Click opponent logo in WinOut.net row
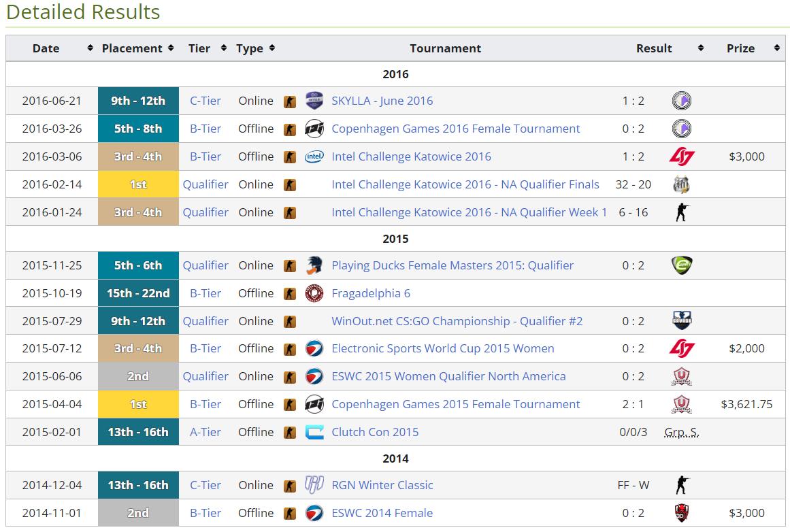 click(682, 321)
